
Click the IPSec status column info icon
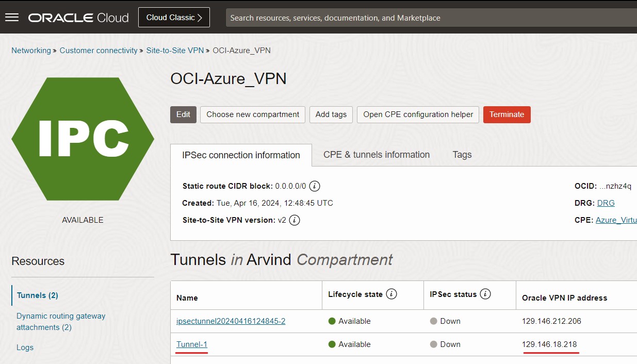485,294
